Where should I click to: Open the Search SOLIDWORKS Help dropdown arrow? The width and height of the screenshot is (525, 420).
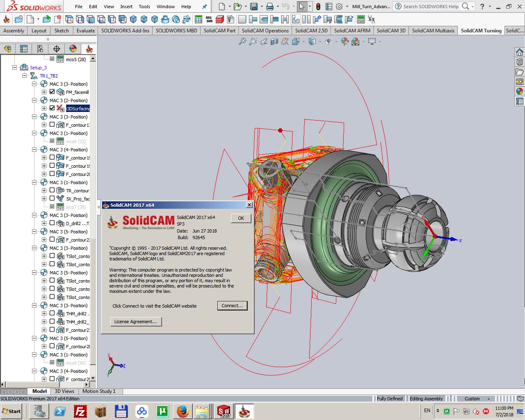click(473, 7)
